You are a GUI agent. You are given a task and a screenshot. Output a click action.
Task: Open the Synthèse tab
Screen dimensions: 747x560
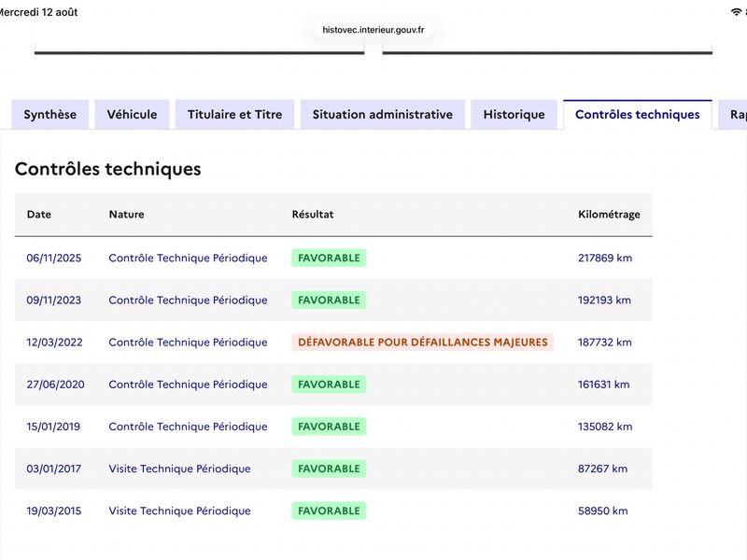point(50,114)
